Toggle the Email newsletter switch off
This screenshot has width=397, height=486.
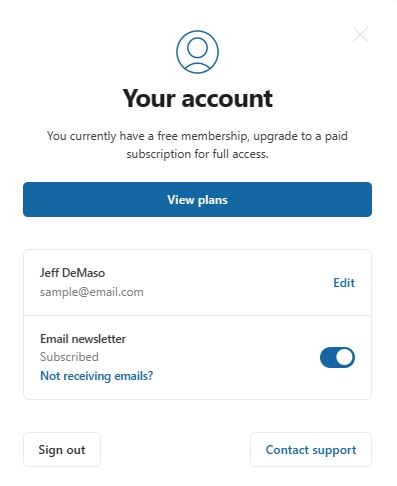coord(337,357)
